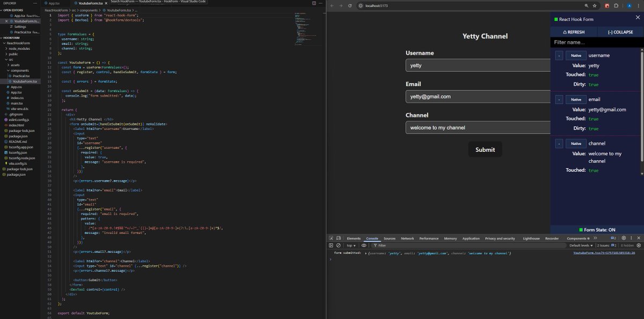Click REFRESH in the React Hook Form panel
Screen dimensions: 644x319
pyautogui.click(x=573, y=32)
